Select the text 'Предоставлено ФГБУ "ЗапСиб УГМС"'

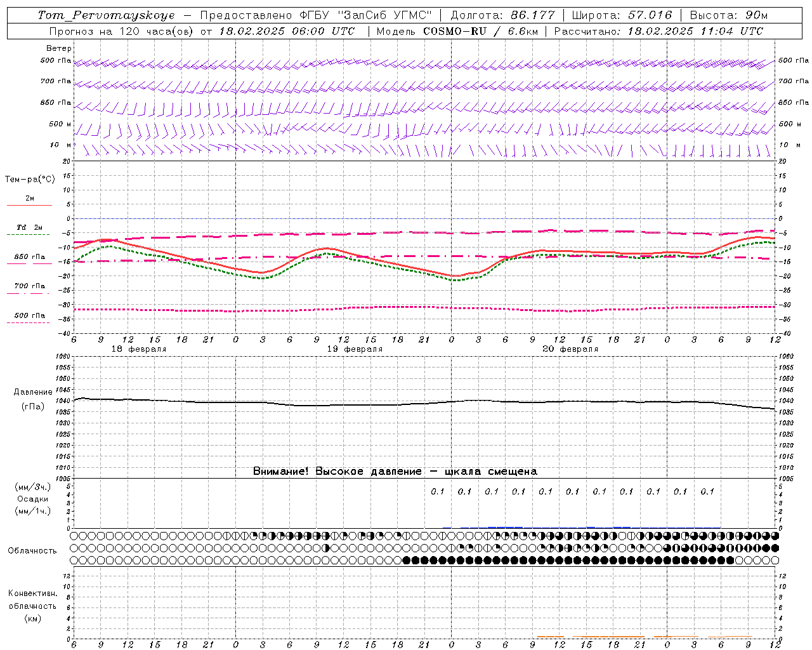(317, 15)
